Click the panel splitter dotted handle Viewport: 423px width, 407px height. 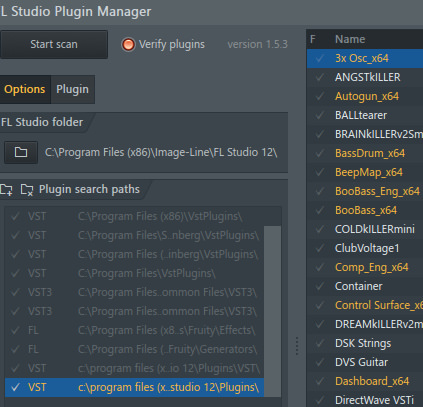point(297,346)
